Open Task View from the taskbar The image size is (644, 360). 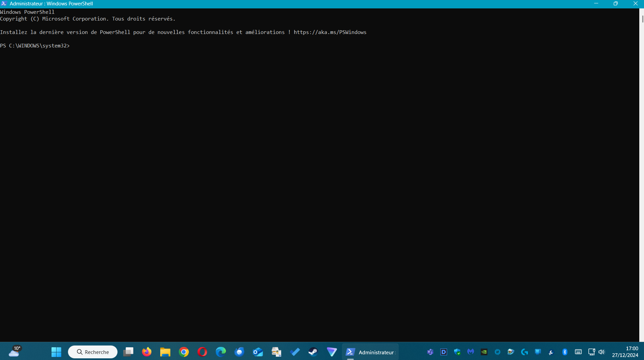(x=128, y=352)
